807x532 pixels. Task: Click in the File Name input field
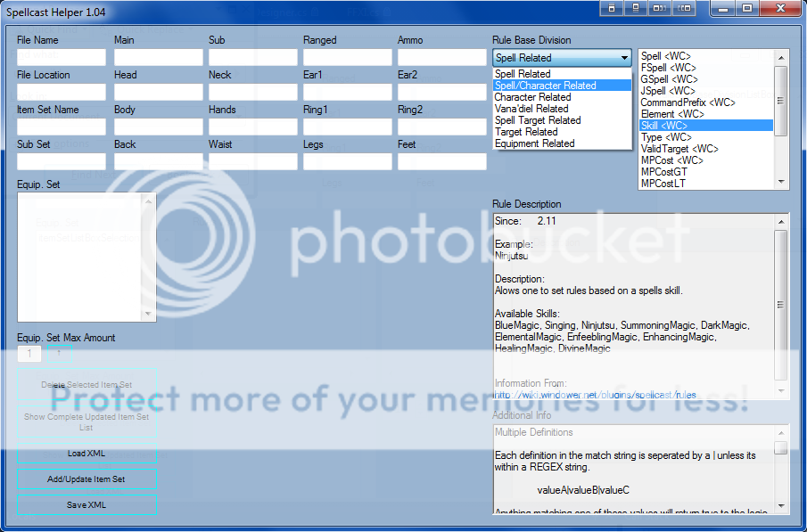click(61, 57)
